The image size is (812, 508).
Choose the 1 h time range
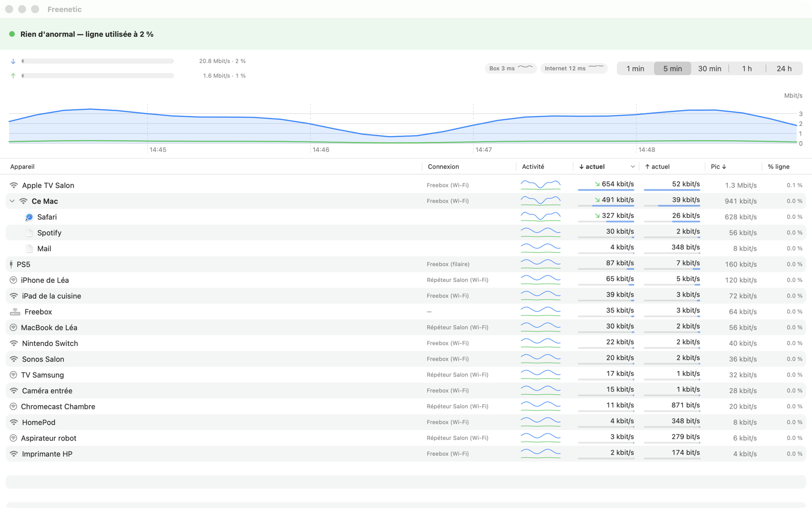(x=747, y=69)
